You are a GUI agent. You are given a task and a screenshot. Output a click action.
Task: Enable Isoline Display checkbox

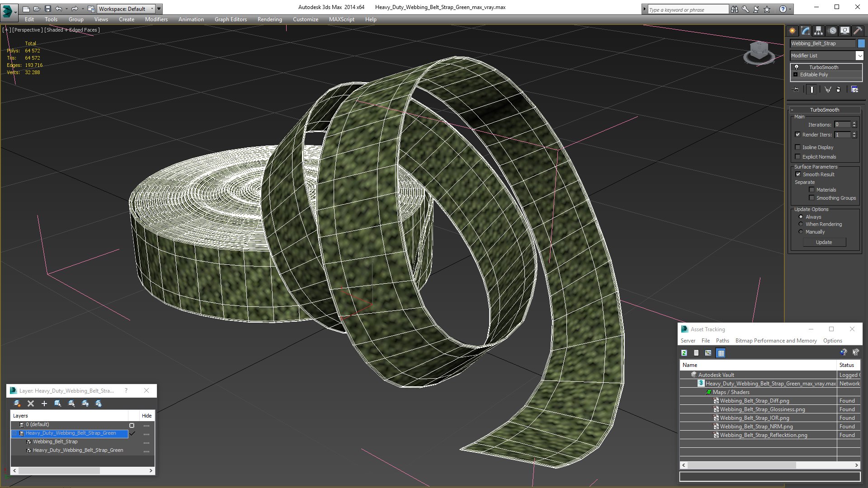(798, 147)
